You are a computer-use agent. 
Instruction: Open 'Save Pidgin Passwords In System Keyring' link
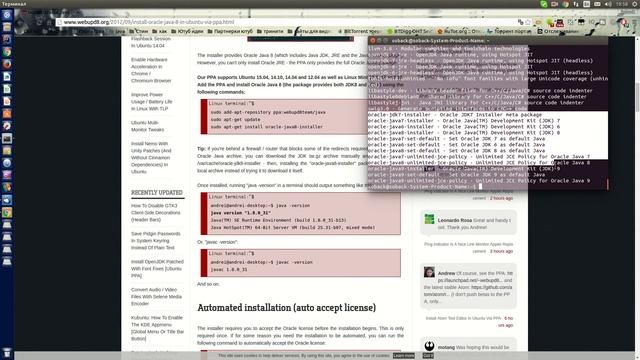tap(156, 241)
